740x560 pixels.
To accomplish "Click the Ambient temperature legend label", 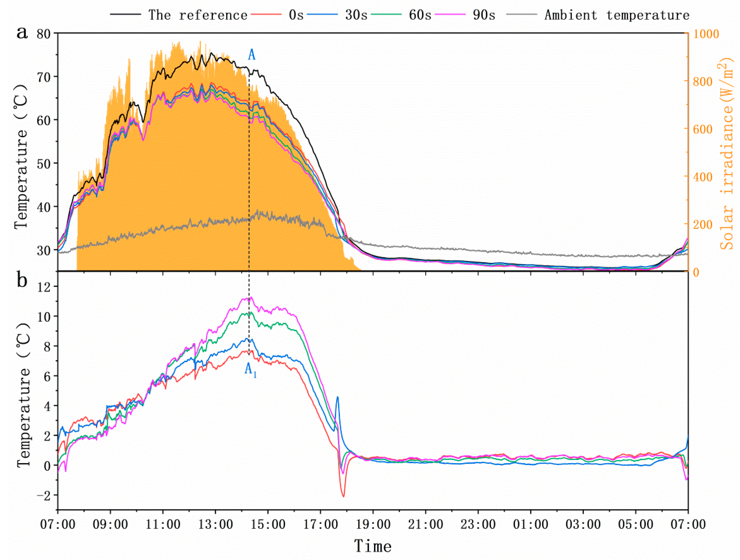I will pyautogui.click(x=617, y=15).
